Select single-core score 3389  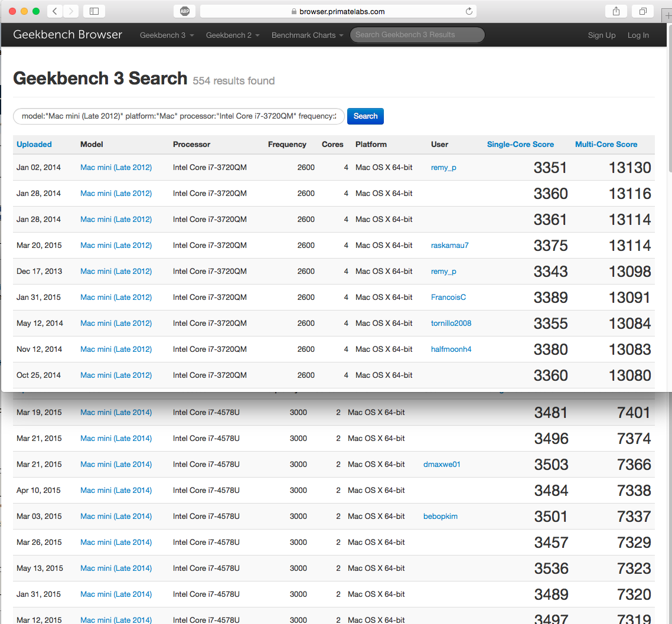coord(550,298)
